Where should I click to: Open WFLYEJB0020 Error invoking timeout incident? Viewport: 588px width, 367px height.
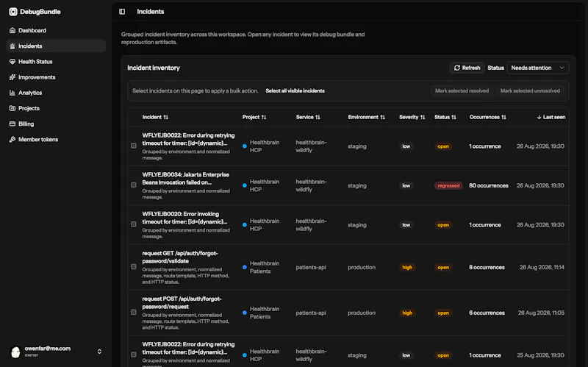(x=184, y=218)
